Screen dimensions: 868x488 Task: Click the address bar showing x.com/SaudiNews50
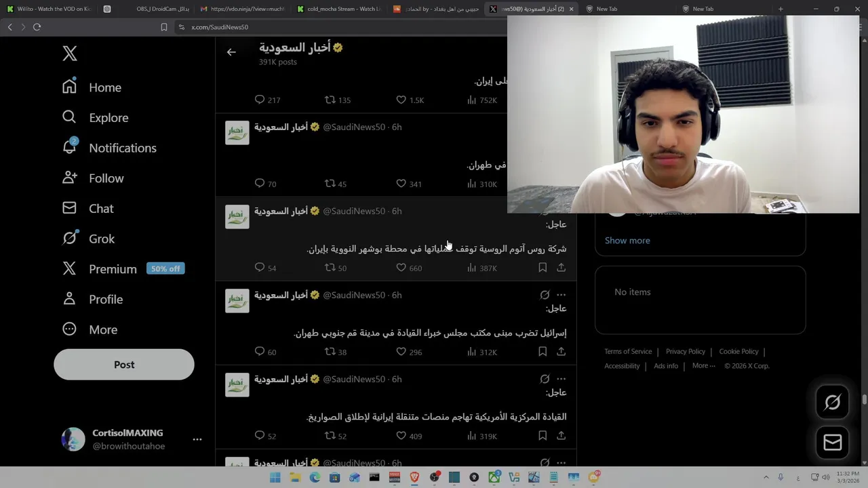click(339, 27)
